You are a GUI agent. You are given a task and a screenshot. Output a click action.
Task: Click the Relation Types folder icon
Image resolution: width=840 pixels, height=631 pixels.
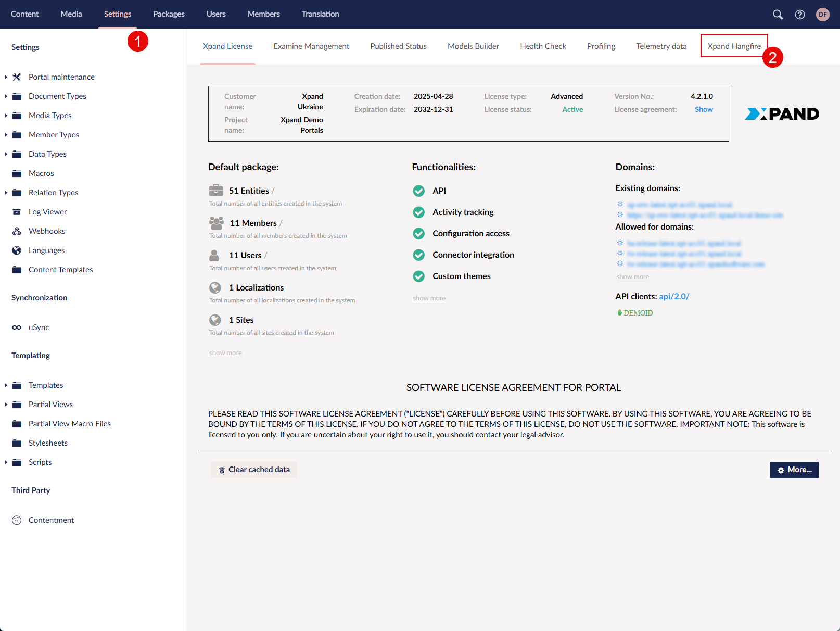[x=17, y=193]
